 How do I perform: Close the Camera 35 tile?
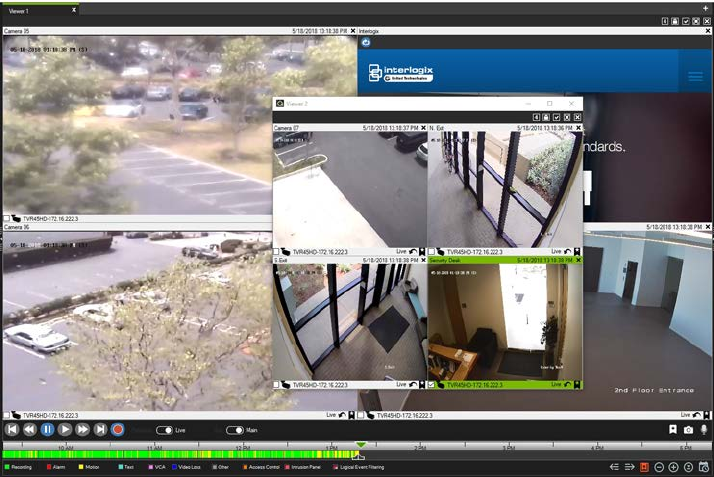coord(353,31)
